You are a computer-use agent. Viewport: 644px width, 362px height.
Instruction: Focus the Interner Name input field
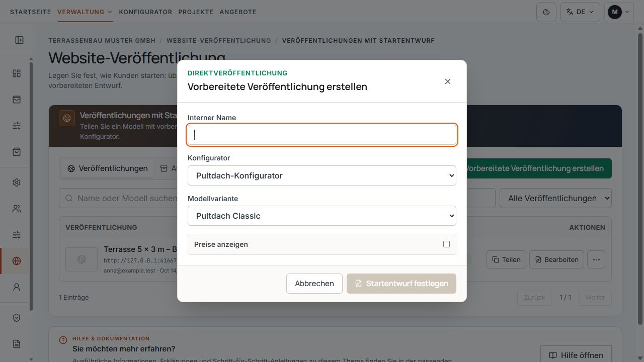[x=322, y=135]
